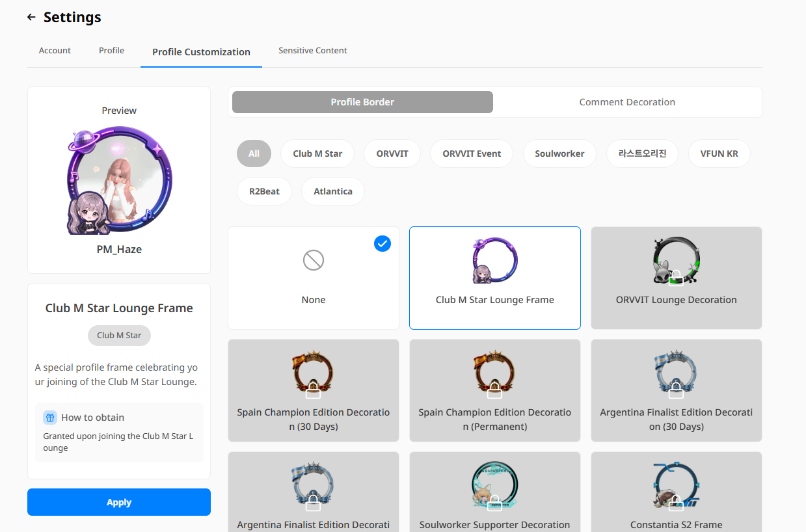Click the None card label
The width and height of the screenshot is (806, 532).
[314, 300]
